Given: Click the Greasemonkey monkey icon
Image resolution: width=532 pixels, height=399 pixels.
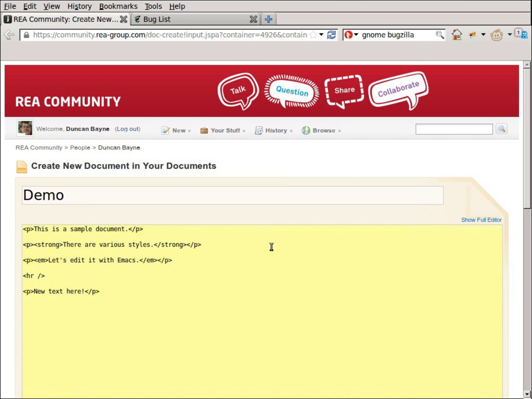Looking at the screenshot, I should (x=496, y=35).
